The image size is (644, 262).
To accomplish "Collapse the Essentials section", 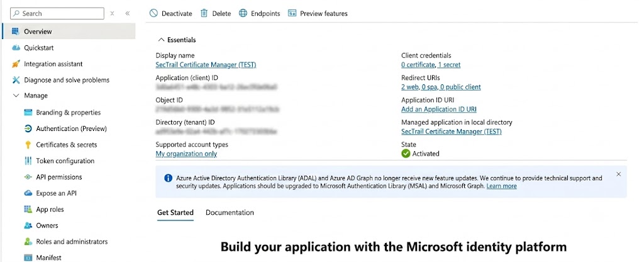I will (177, 40).
